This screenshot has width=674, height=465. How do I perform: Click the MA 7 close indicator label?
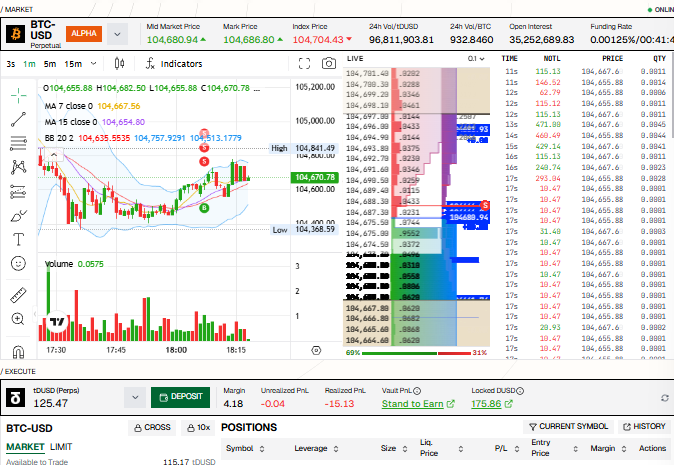[68, 106]
